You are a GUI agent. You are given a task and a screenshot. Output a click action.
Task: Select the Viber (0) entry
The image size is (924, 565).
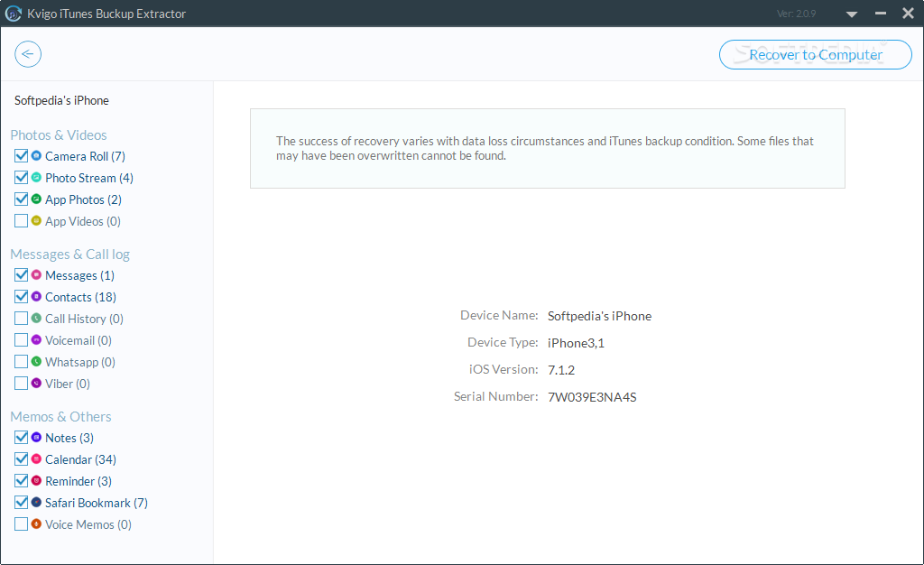pos(67,384)
